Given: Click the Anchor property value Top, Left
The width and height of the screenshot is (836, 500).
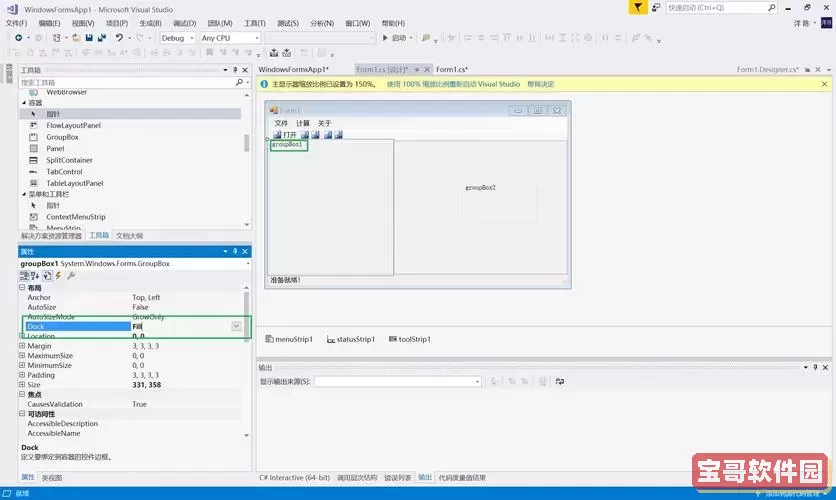Looking at the screenshot, I should (x=146, y=297).
